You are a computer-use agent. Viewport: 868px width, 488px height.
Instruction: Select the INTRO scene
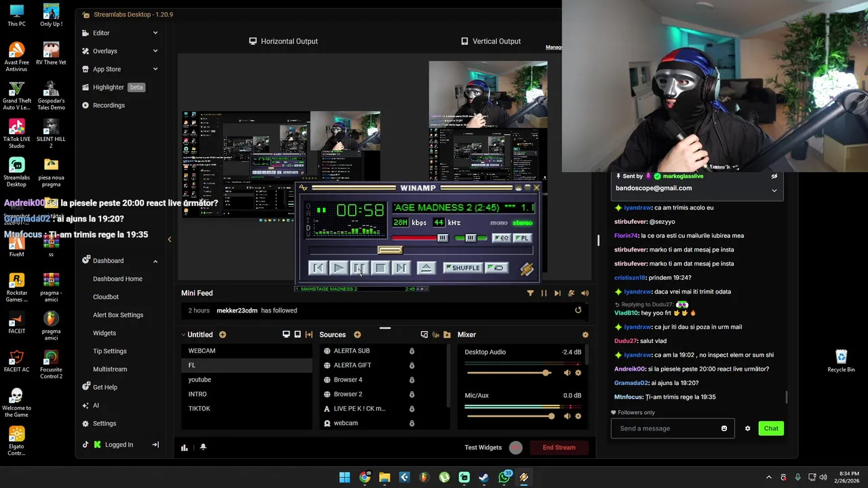(247, 394)
